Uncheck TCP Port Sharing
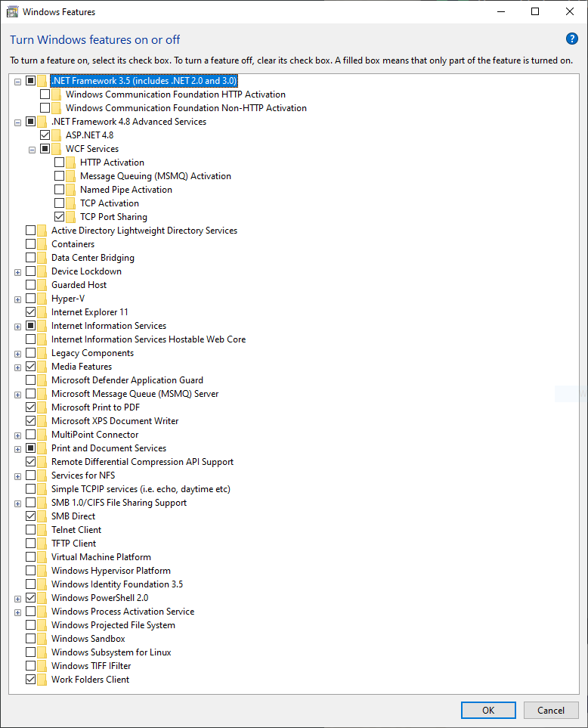Viewport: 588px width, 728px height. pos(60,216)
